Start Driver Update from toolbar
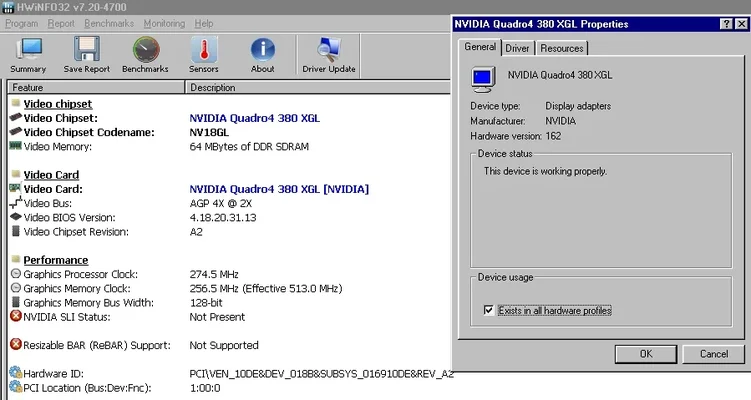 pos(329,50)
